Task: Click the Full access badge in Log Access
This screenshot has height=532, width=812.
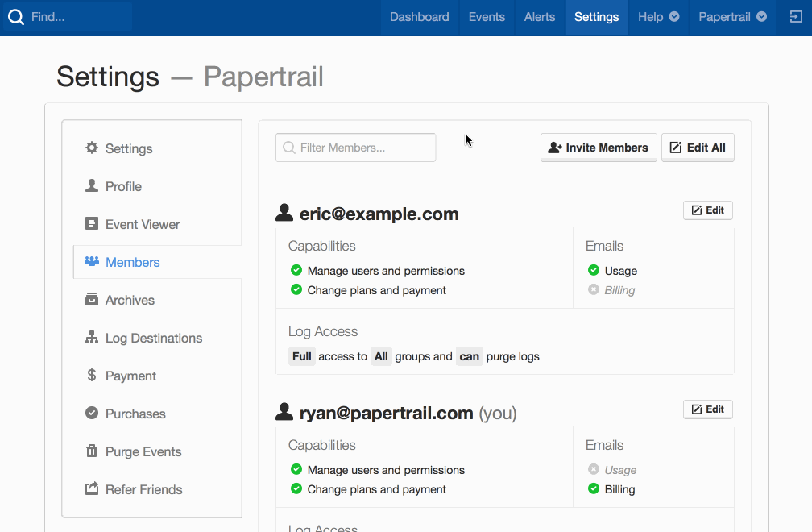Action: tap(302, 356)
